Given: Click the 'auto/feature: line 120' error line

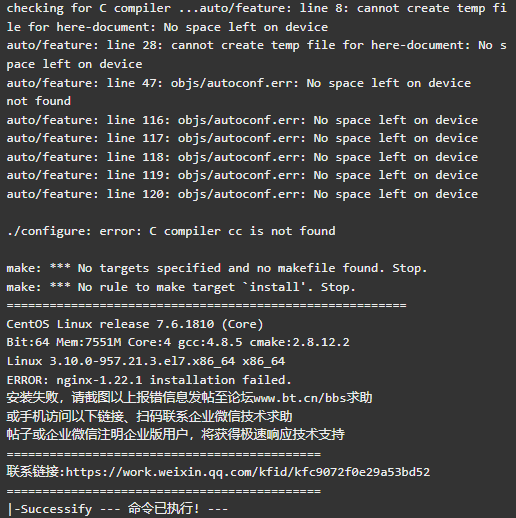Looking at the screenshot, I should [x=242, y=194].
